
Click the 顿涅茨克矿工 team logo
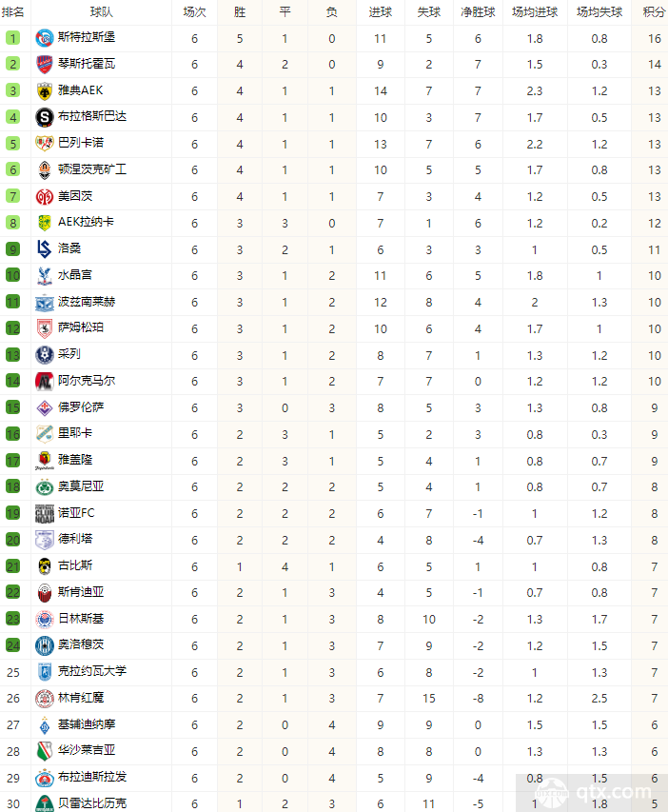(43, 169)
